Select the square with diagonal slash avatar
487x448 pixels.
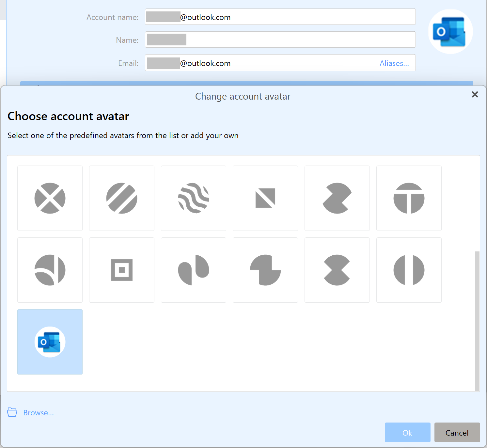pos(265,198)
